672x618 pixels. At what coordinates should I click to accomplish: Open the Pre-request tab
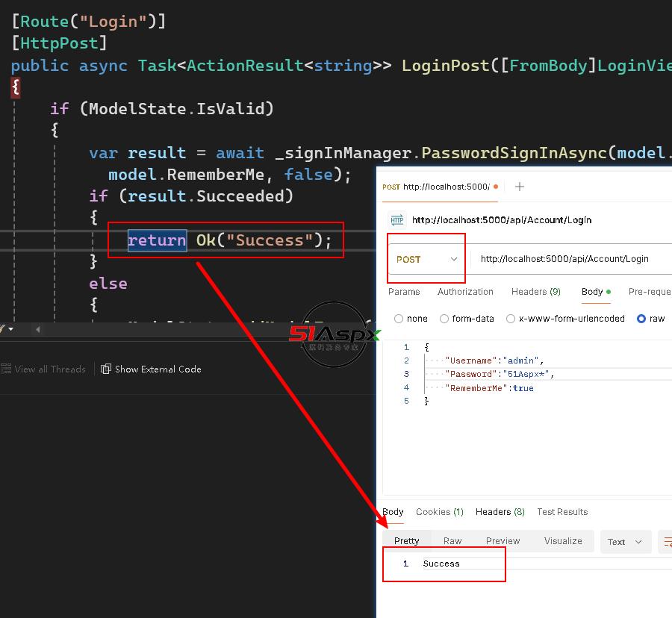pos(650,292)
